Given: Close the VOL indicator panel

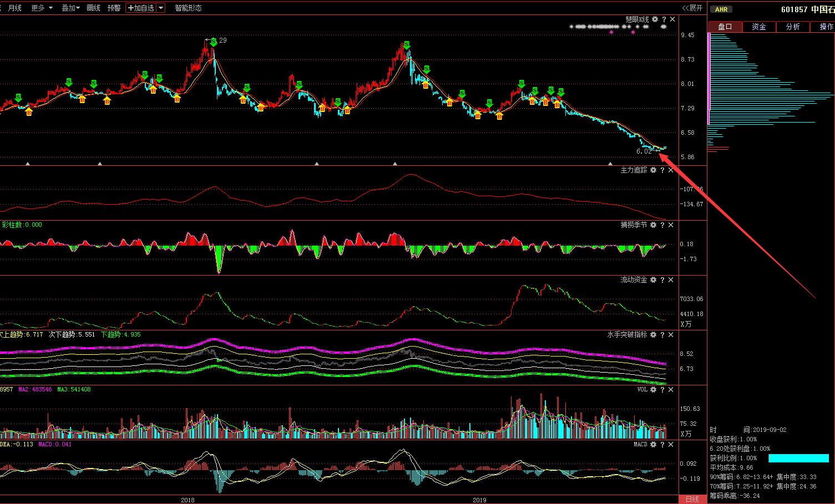Looking at the screenshot, I should (671, 390).
